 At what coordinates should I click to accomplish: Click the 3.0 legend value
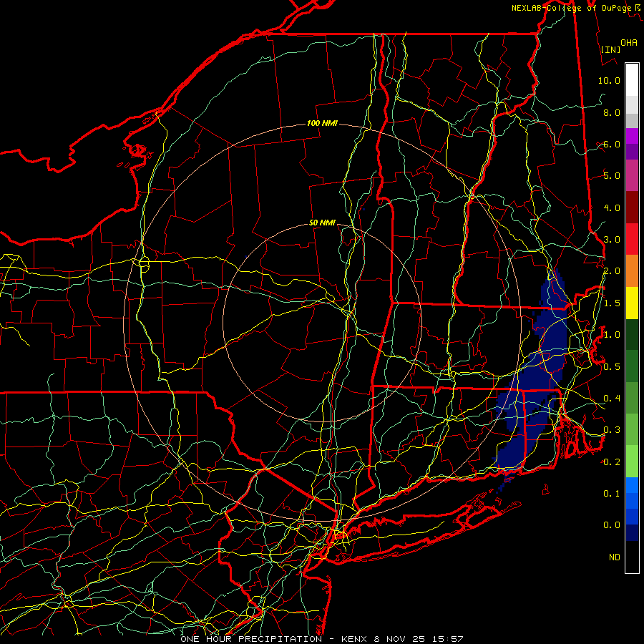612,240
